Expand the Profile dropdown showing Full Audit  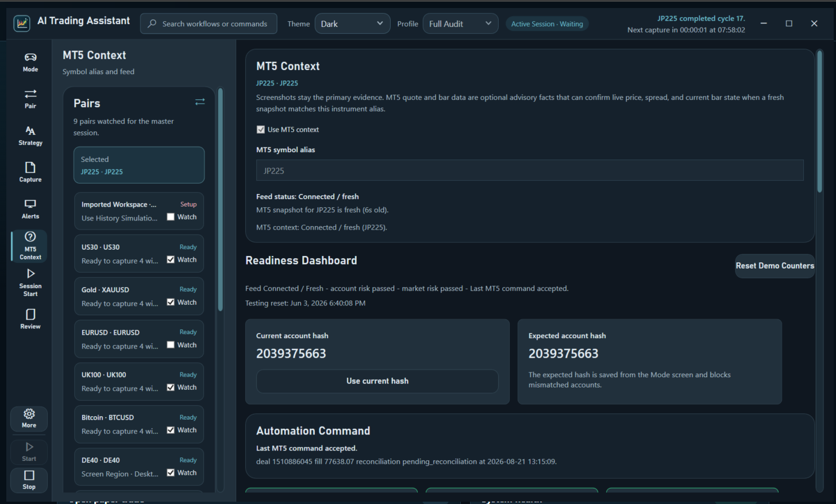pos(460,24)
